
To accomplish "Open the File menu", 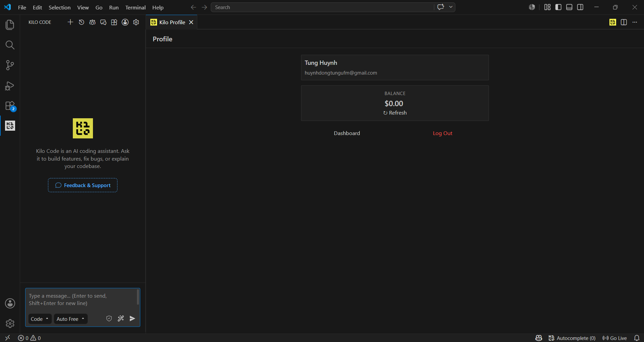I will pyautogui.click(x=22, y=7).
